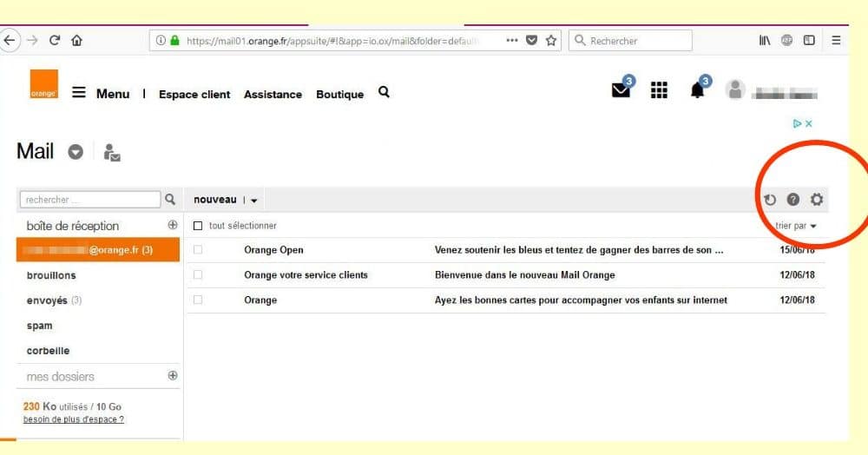Click the nouveau button
This screenshot has height=455, width=868.
pyautogui.click(x=214, y=199)
